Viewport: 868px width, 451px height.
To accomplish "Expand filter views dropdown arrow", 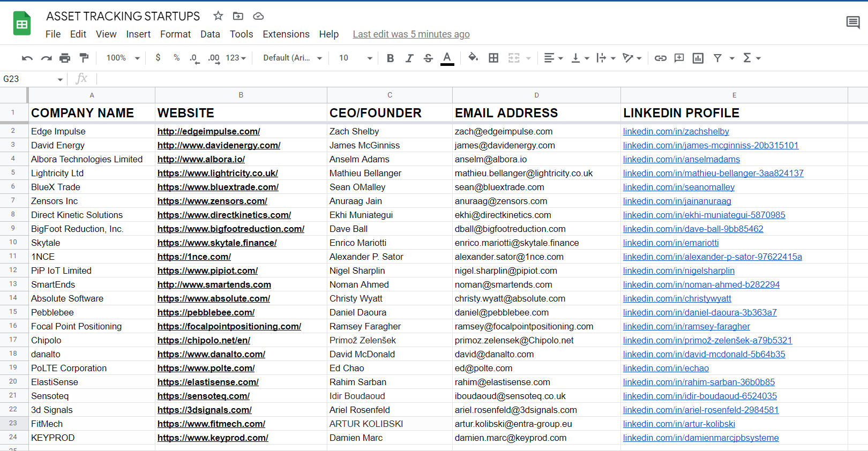I will click(732, 58).
